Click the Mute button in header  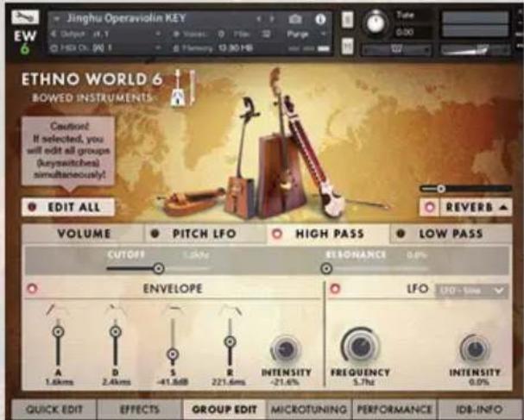coord(348,46)
